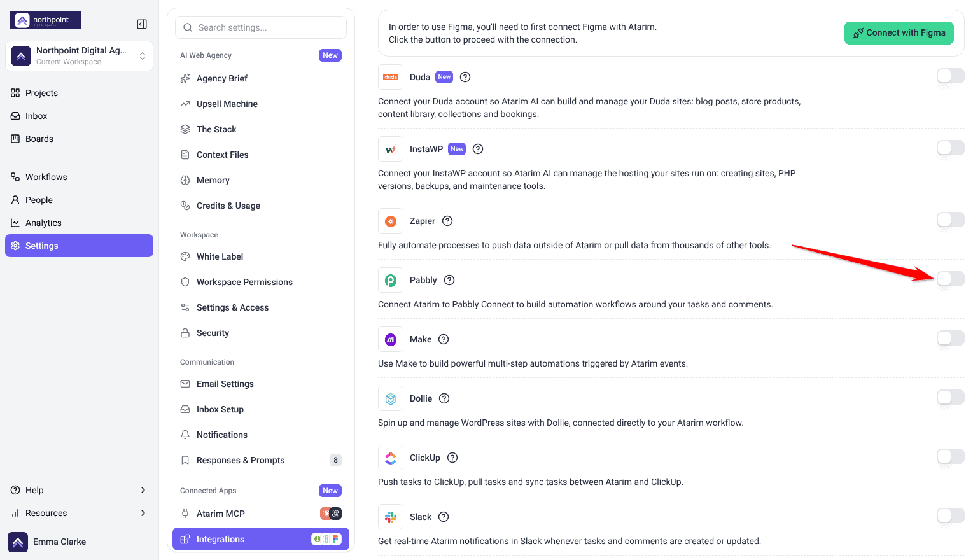The width and height of the screenshot is (980, 560).
Task: Expand the Help submenu
Action: [x=79, y=490]
